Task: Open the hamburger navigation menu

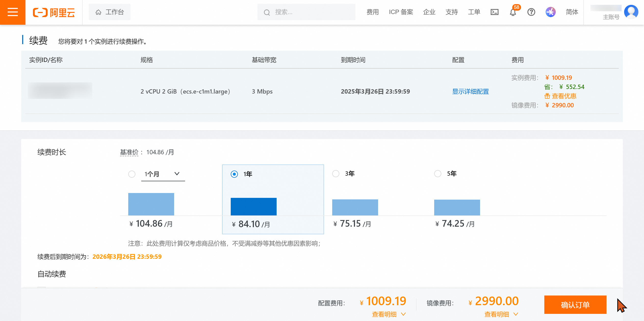Action: click(12, 12)
